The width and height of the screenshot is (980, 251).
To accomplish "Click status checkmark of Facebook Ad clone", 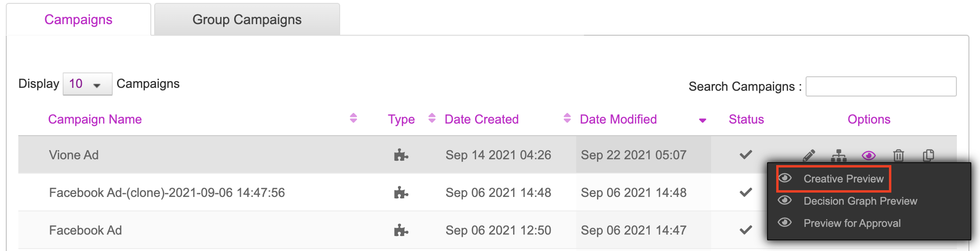I will [746, 193].
